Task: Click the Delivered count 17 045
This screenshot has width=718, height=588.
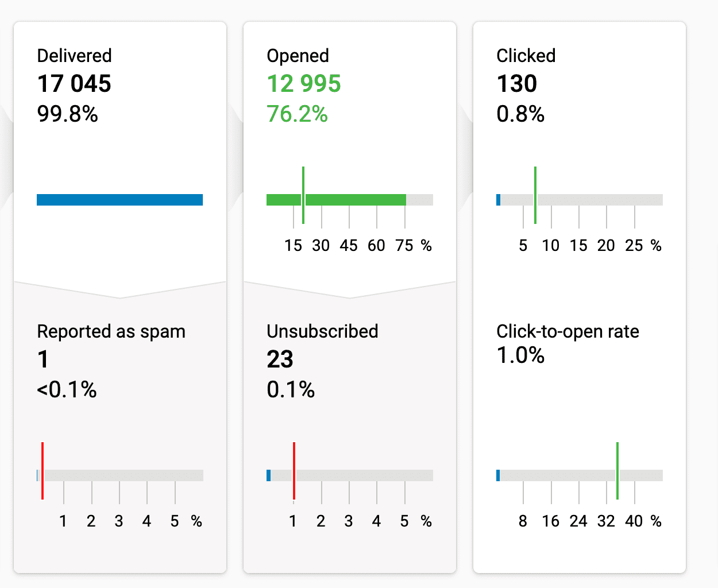Action: click(74, 84)
